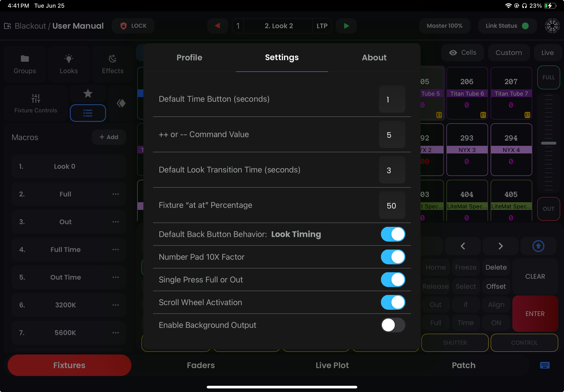564x392 pixels.
Task: Disable Scroll Wheel Activation toggle
Action: (393, 302)
